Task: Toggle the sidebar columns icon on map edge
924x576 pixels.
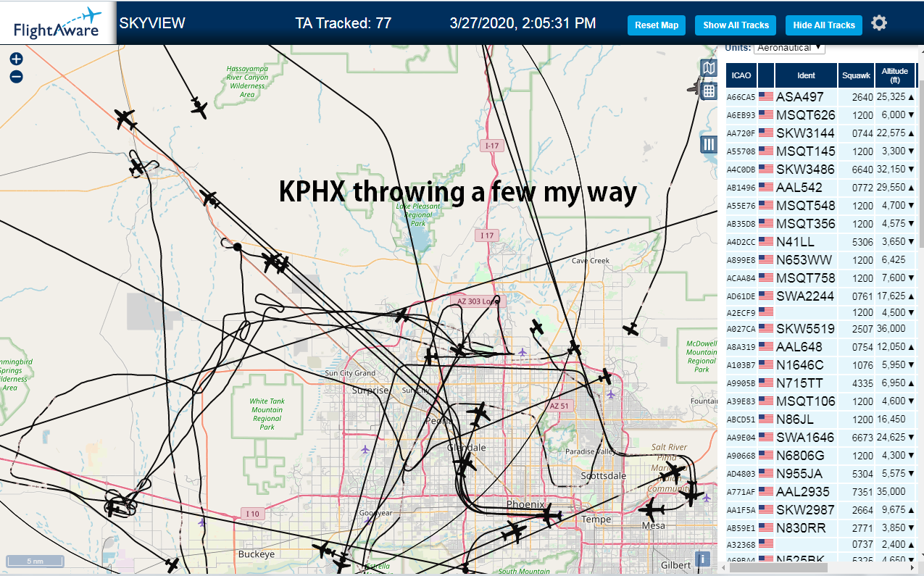Action: [709, 144]
